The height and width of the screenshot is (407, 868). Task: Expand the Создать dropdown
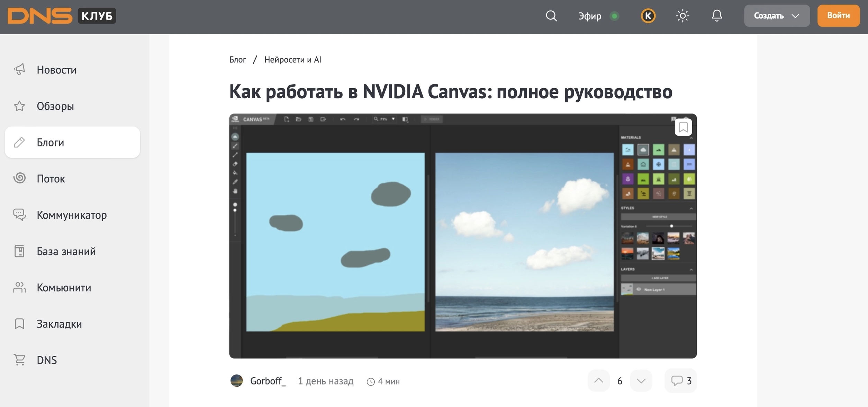click(777, 16)
